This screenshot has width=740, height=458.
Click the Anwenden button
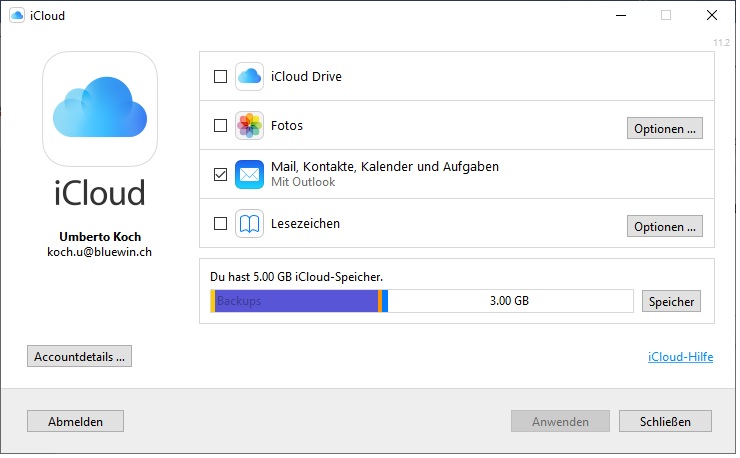pos(560,421)
